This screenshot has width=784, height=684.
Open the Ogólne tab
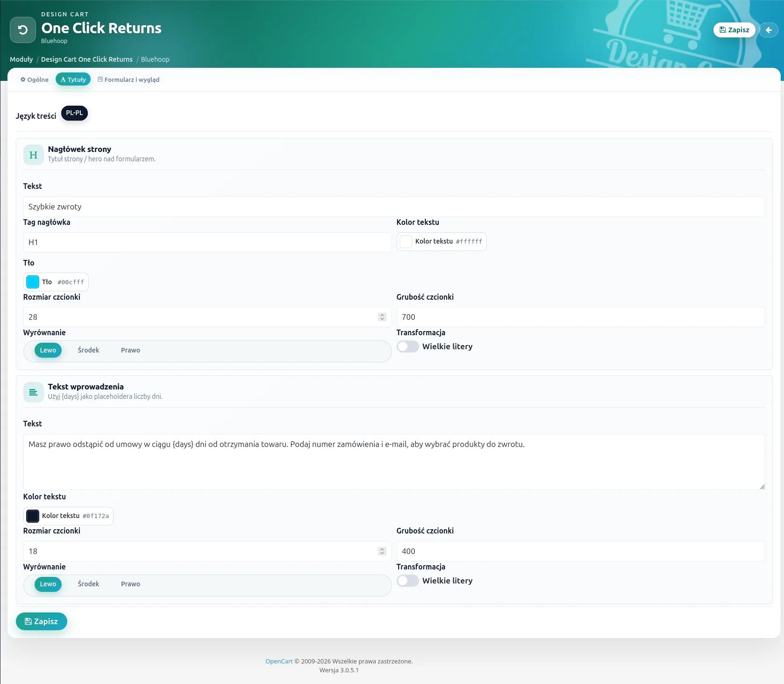tap(34, 79)
